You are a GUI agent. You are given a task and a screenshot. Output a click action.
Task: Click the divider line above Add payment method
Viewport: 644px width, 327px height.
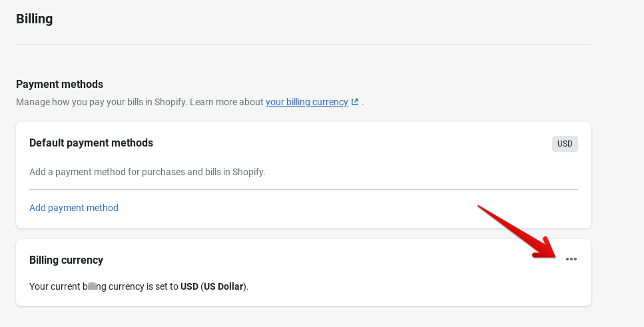pyautogui.click(x=304, y=189)
